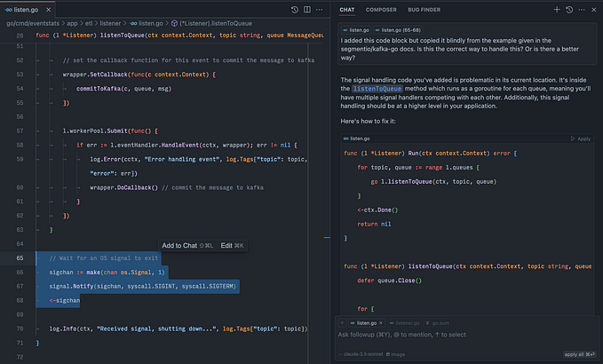Viewport: 603px width, 364px height.
Task: Open chat history clock icon
Action: point(569,10)
